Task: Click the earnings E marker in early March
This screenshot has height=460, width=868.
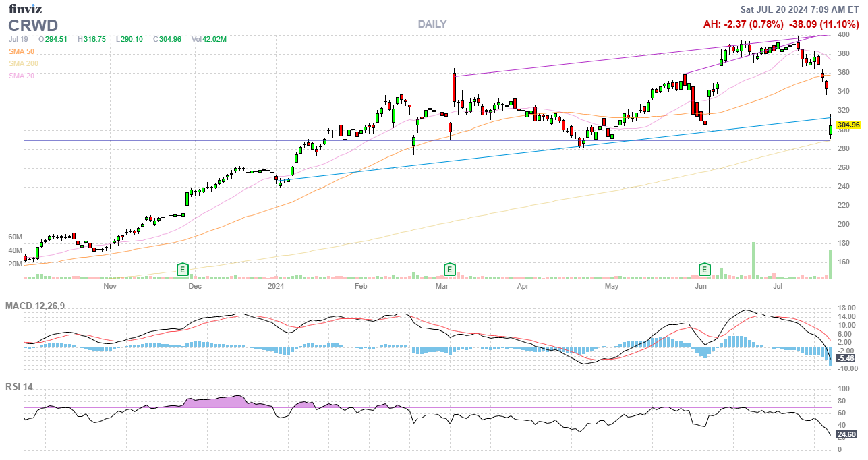Action: click(449, 270)
